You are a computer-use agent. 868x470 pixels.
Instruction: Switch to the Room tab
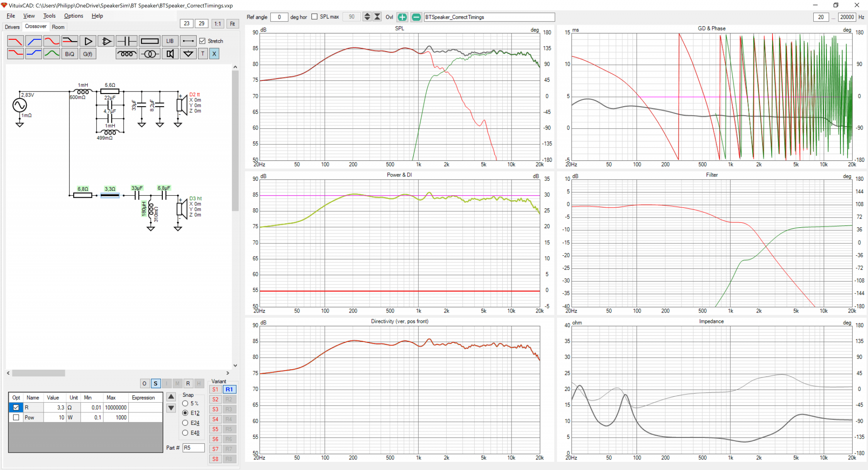pos(58,27)
